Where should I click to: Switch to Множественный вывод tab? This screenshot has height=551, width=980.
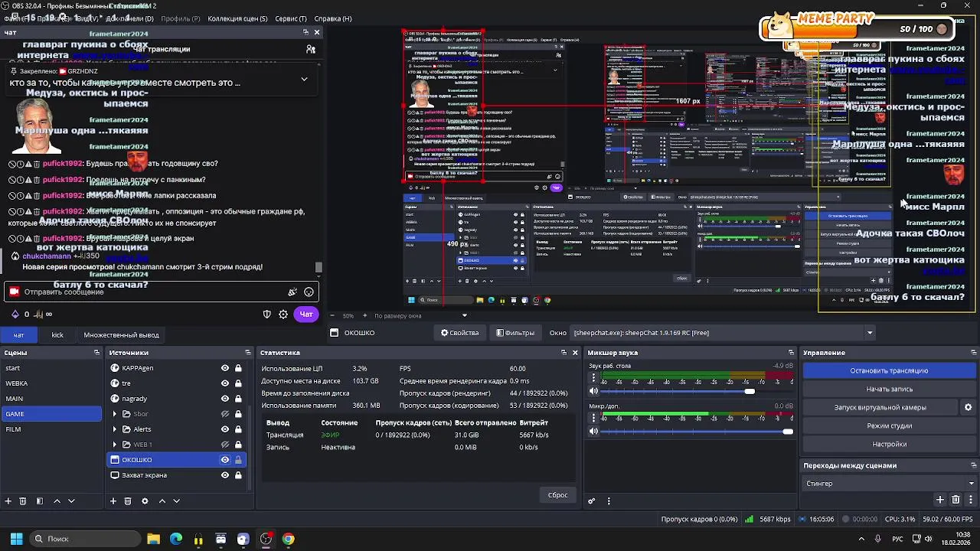tap(122, 335)
